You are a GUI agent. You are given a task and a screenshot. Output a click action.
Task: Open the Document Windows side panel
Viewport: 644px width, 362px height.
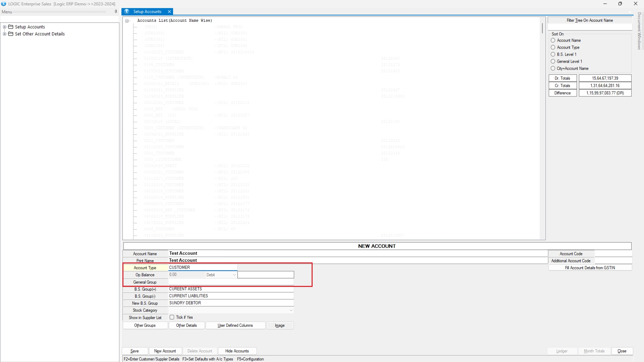[639, 31]
